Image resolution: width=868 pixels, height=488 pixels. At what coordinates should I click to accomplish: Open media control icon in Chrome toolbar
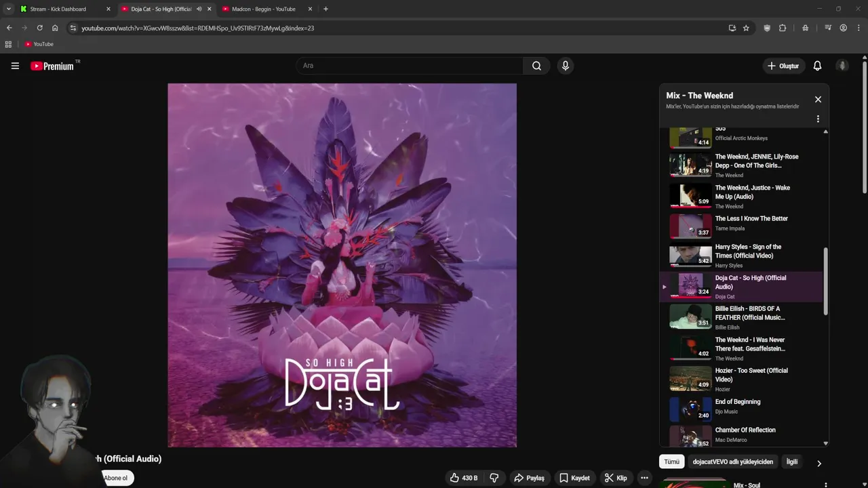828,28
